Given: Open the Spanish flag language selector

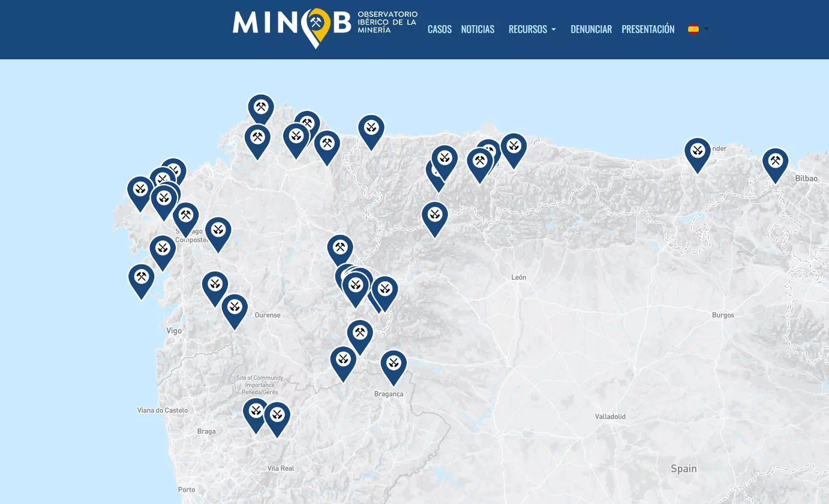Looking at the screenshot, I should tap(697, 29).
